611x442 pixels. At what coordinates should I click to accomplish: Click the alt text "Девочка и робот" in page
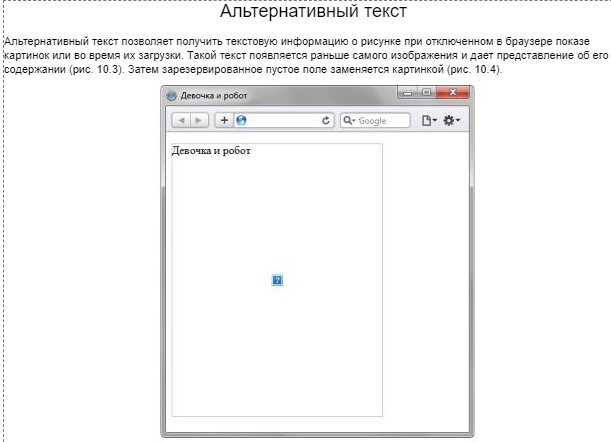[211, 151]
